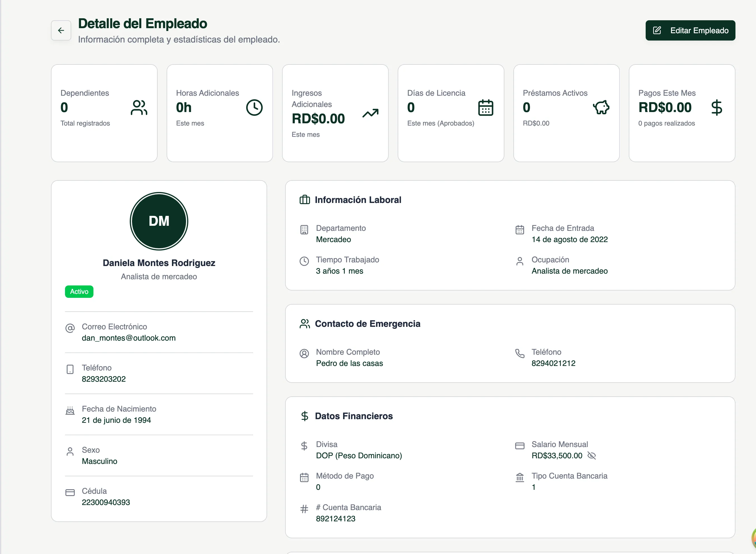Viewport: 756px width, 554px height.
Task: Click the Cédula card icon
Action: coord(70,493)
